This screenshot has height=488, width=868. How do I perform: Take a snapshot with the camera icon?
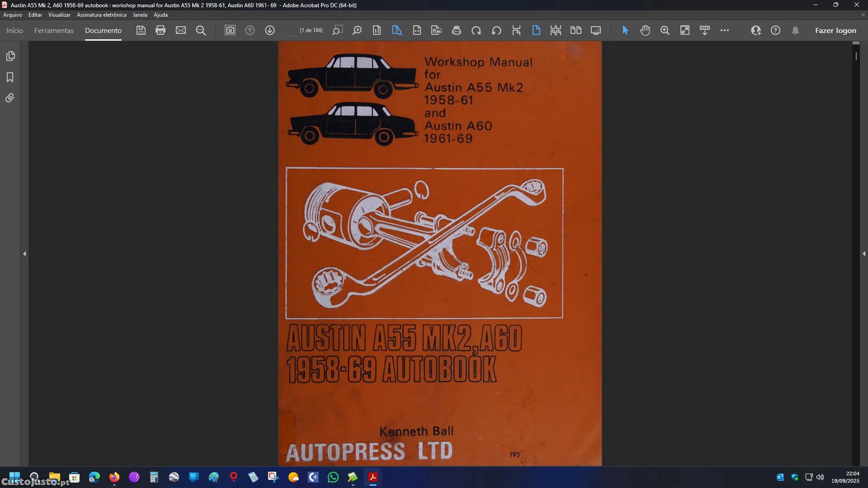(230, 30)
